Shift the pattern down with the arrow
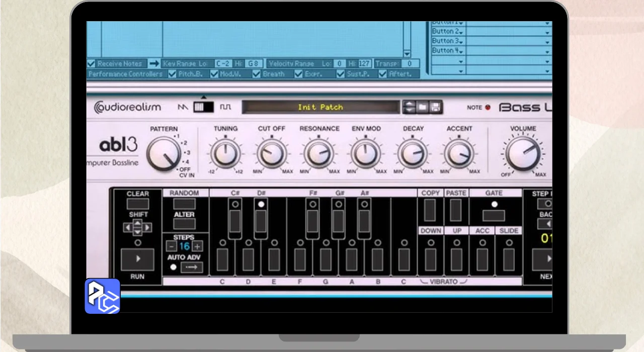Viewport: 644px width, 352px height. pos(137,232)
